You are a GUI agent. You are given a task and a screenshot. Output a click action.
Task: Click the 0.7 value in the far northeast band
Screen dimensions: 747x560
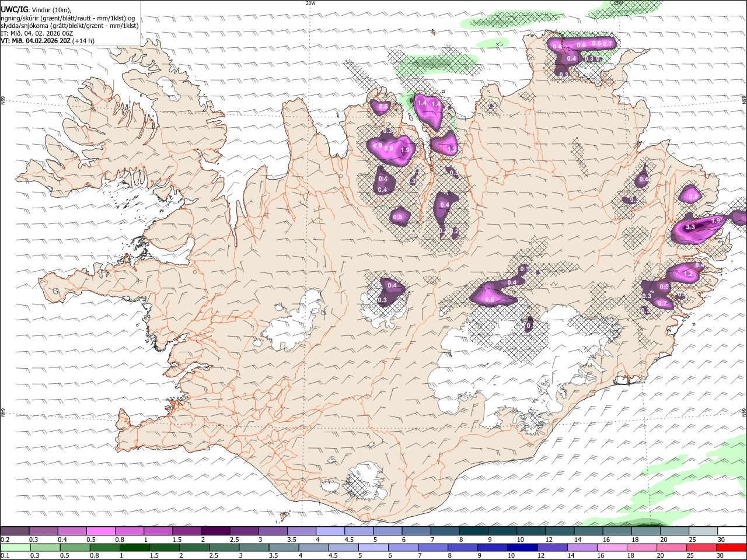[x=608, y=44]
